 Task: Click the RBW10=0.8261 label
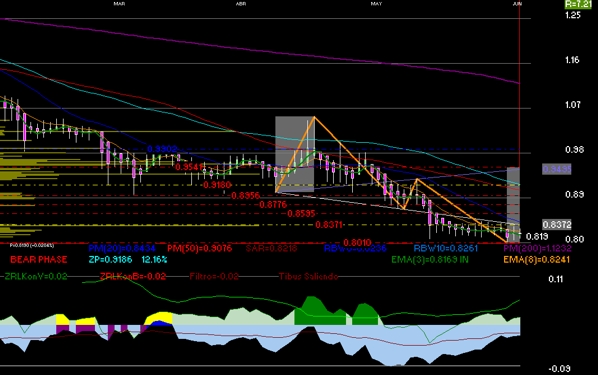pos(445,248)
